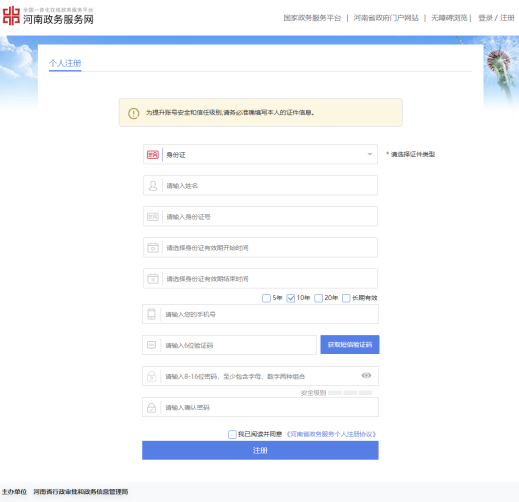Viewport: 519px width, 502px height.
Task: Tick the 我已阅读并同意 agreement checkbox
Action: (232, 434)
